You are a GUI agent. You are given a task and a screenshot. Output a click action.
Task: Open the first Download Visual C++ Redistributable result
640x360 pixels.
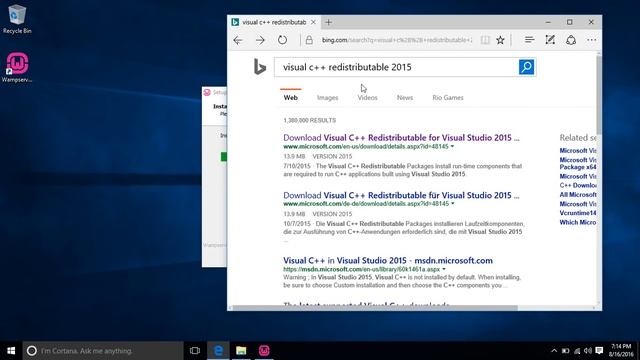[401, 138]
